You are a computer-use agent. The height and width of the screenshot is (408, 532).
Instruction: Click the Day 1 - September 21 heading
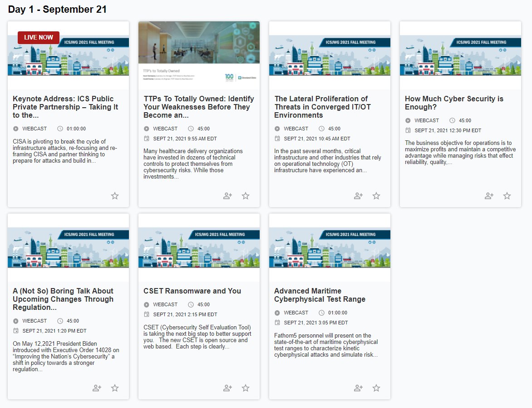pyautogui.click(x=57, y=9)
